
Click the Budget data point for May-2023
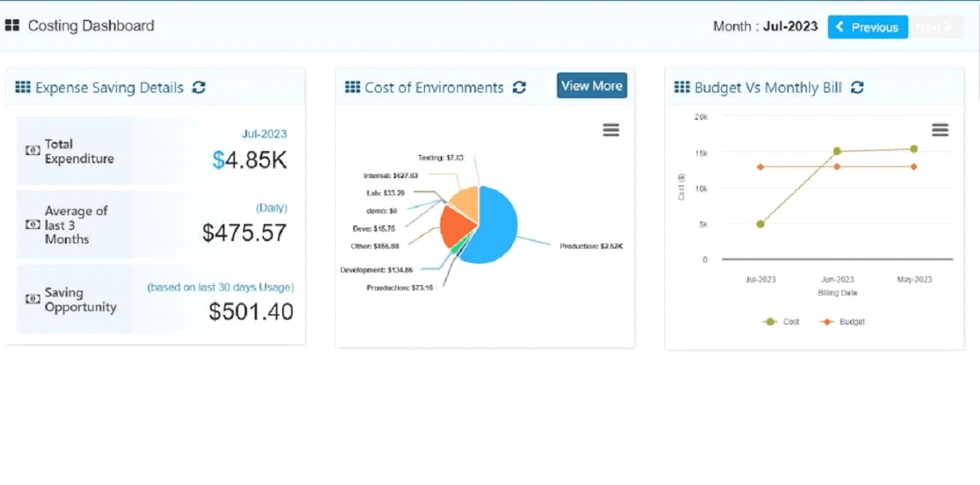[914, 167]
